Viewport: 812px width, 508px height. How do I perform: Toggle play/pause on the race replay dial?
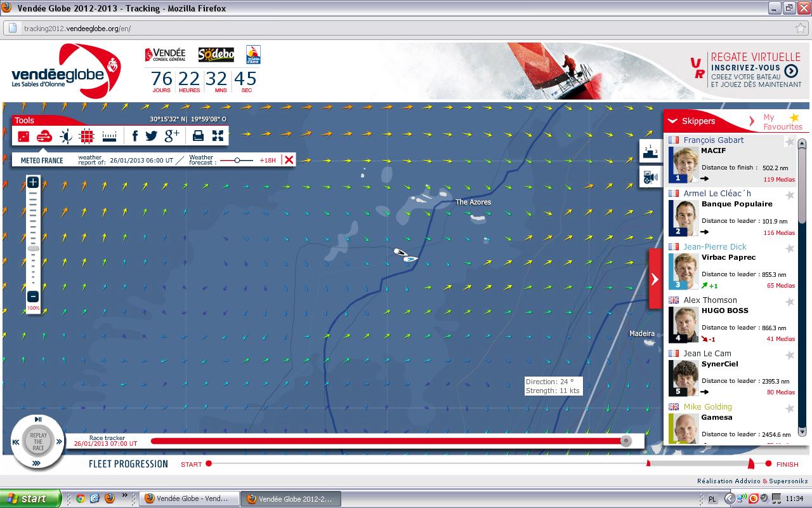click(38, 419)
